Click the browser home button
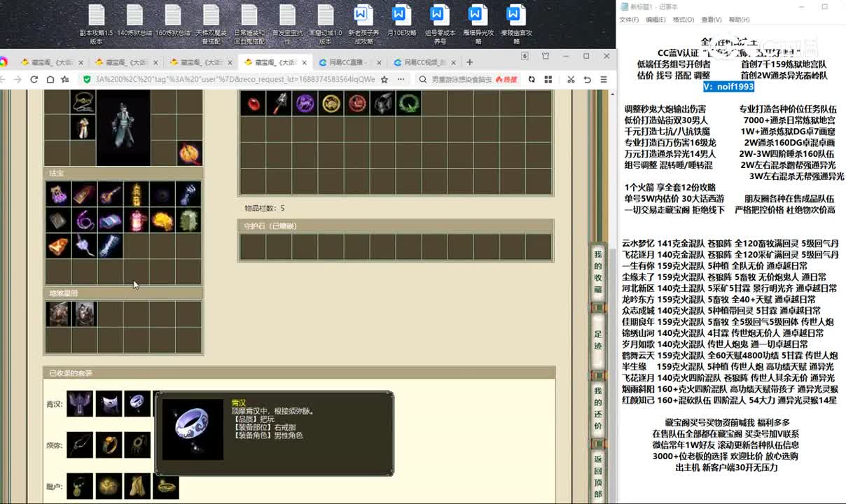Screen dimensions: 846x504 (x=50, y=80)
